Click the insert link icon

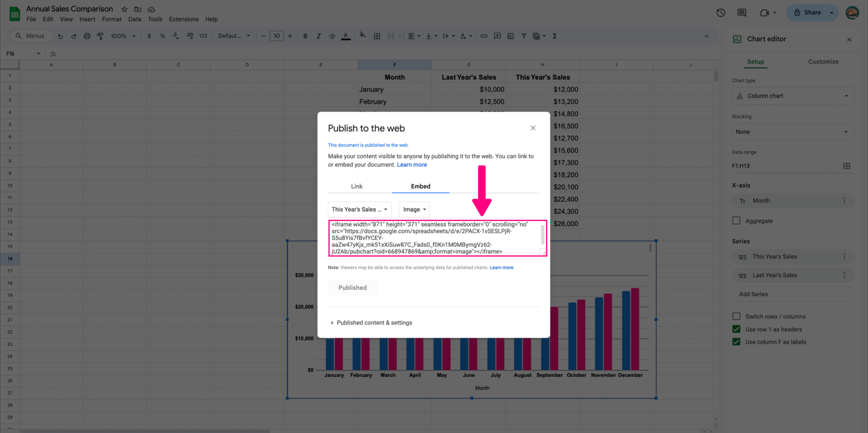[484, 36]
